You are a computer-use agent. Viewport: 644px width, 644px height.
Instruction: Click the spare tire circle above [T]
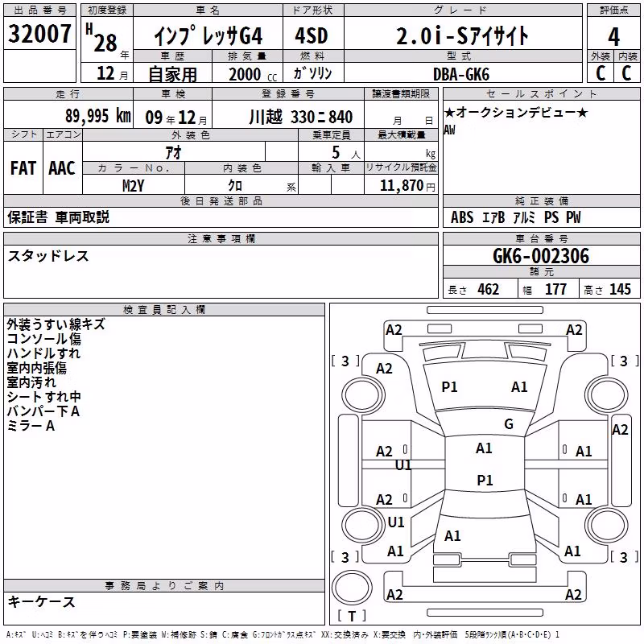(x=352, y=587)
